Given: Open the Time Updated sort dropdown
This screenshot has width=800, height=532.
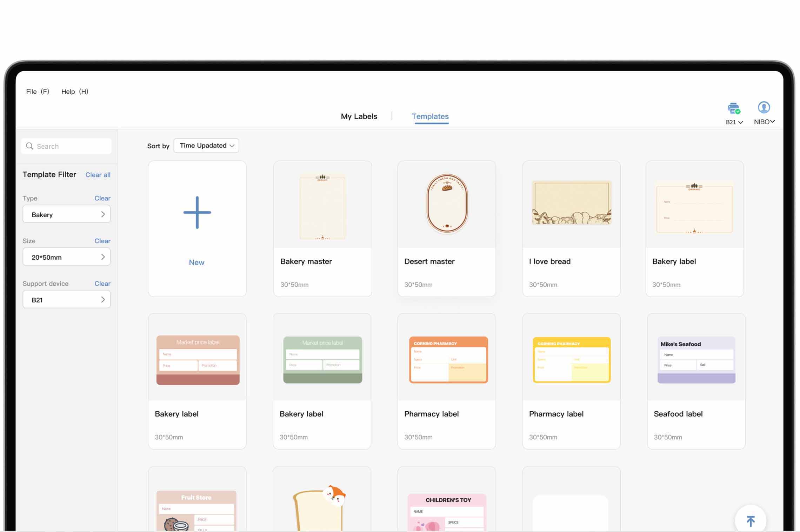Looking at the screenshot, I should 206,146.
